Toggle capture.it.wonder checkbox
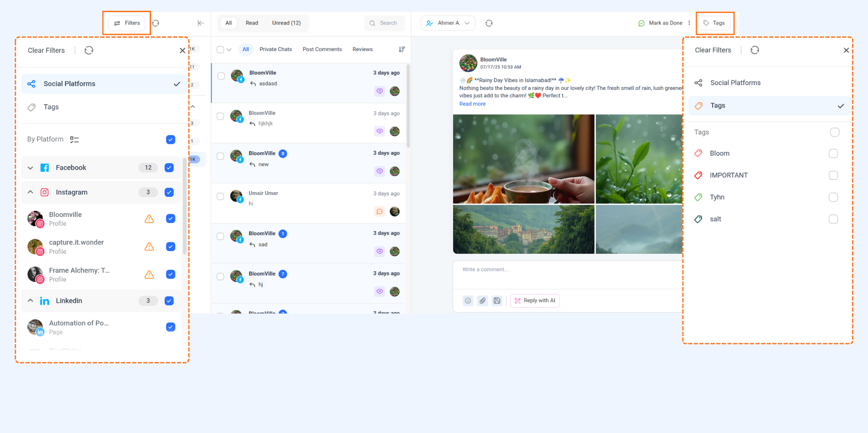Screen dimensions: 868x433 click(171, 246)
